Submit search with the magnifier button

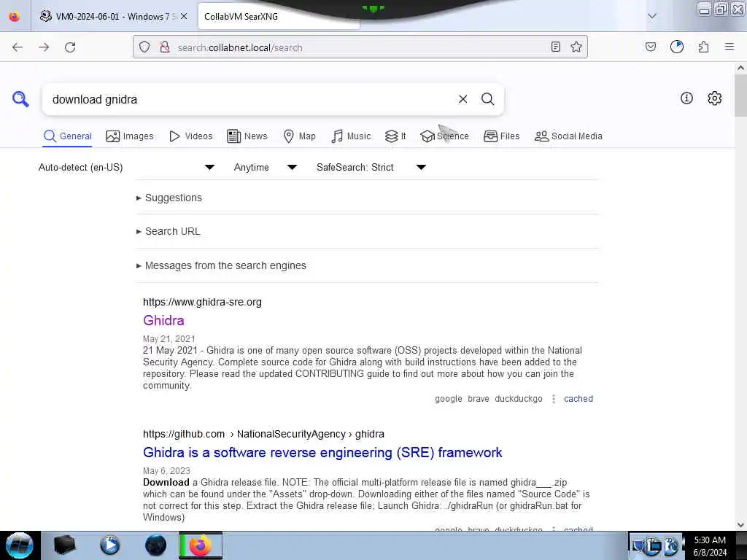pyautogui.click(x=487, y=99)
